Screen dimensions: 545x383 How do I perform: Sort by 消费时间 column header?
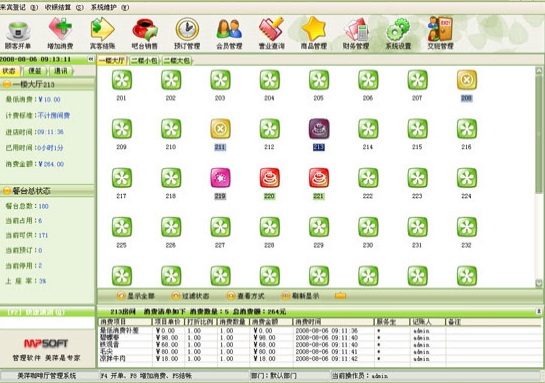(x=333, y=322)
